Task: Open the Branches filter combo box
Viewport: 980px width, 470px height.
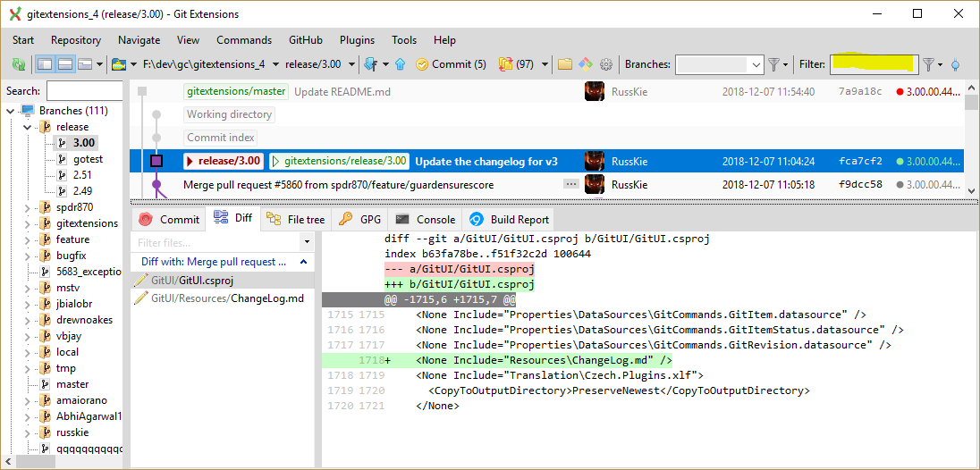Action: coord(720,63)
